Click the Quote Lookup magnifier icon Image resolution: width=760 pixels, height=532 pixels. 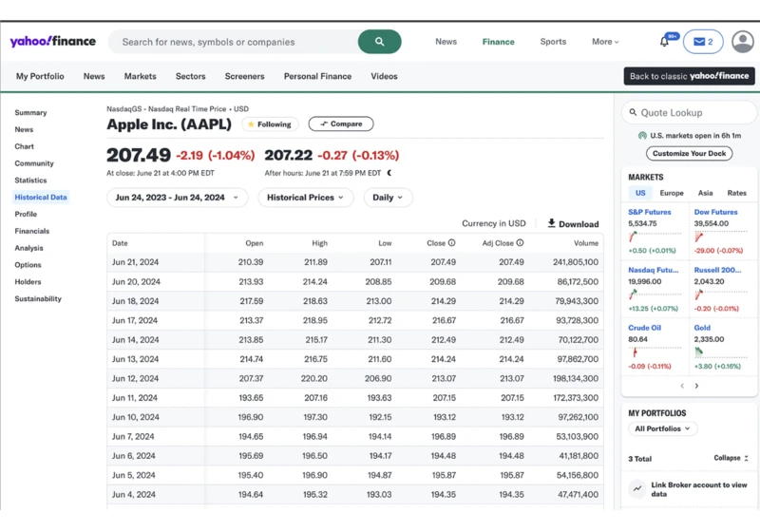point(633,112)
